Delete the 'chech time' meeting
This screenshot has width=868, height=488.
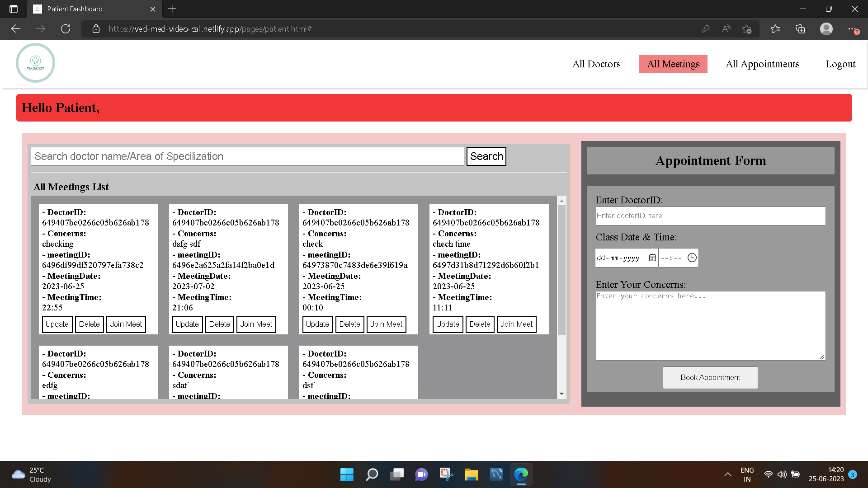480,324
